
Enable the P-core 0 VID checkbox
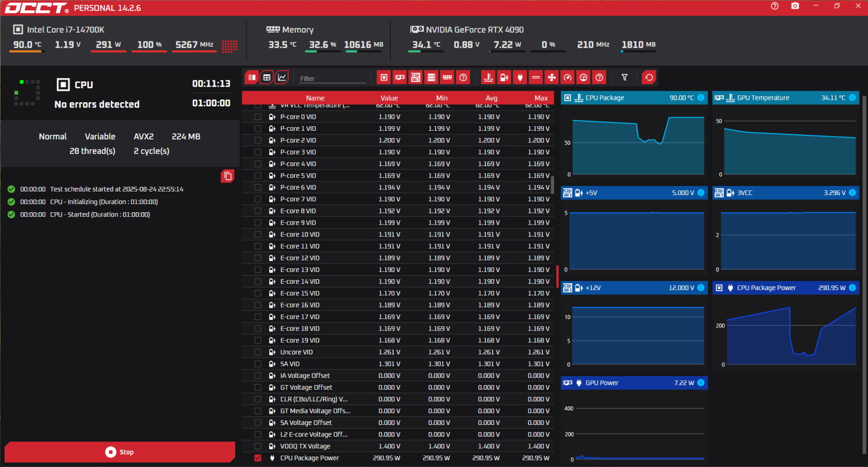point(258,117)
